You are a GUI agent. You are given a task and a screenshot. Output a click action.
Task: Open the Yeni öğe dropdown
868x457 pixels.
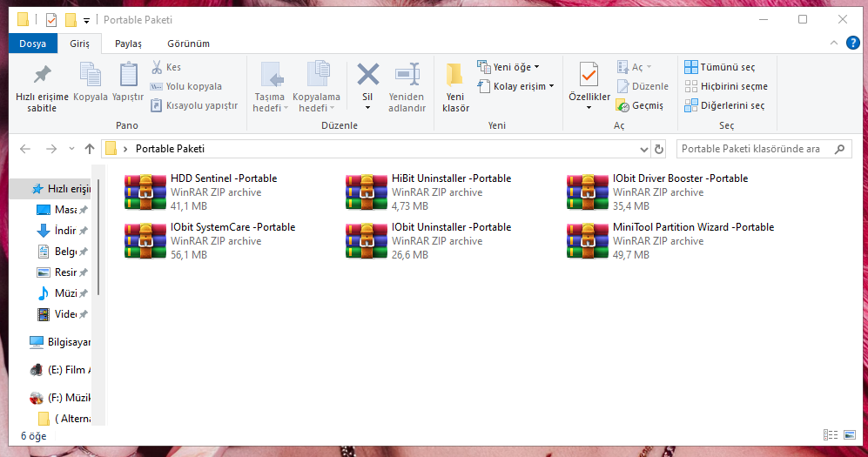click(x=508, y=67)
